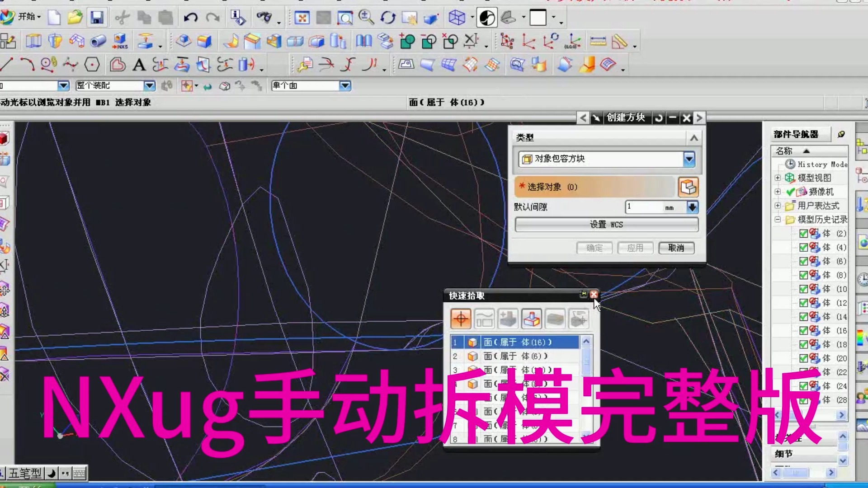The image size is (868, 488).
Task: Click the select object cube icon in dialog
Action: tap(688, 187)
